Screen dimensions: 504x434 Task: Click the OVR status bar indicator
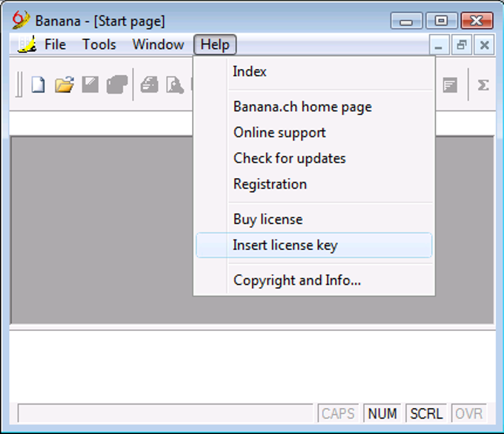[469, 413]
